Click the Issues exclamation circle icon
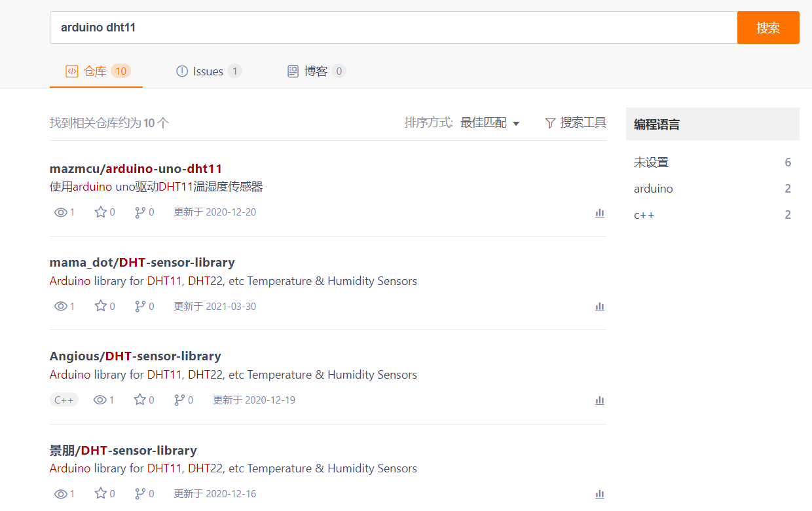This screenshot has height=511, width=812. pyautogui.click(x=182, y=71)
